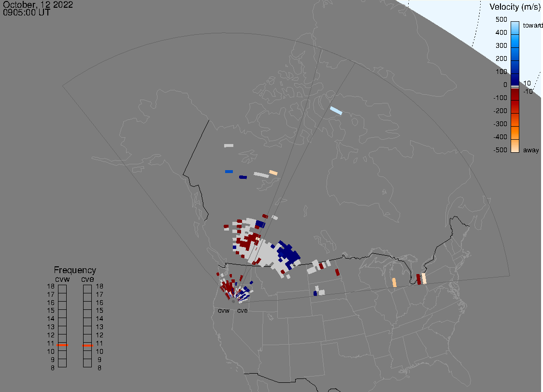Click the -400 tick label on velocity scale
543x392 pixels.
(500, 137)
